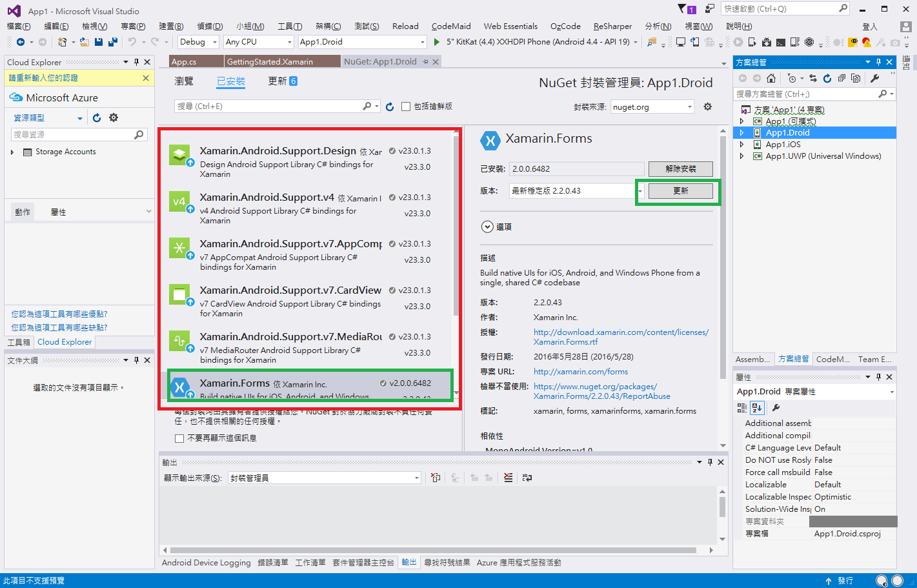Click the Update package button
The height and width of the screenshot is (588, 917).
681,191
